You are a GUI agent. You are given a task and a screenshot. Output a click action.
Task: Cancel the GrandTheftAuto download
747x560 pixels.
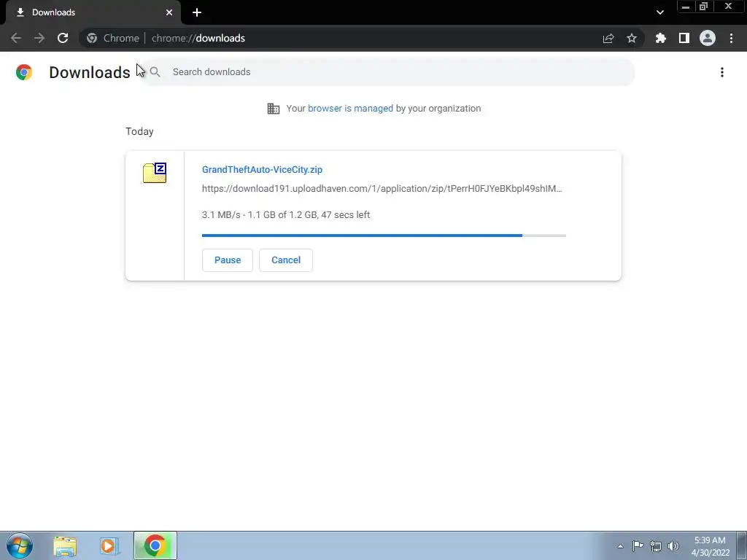286,260
